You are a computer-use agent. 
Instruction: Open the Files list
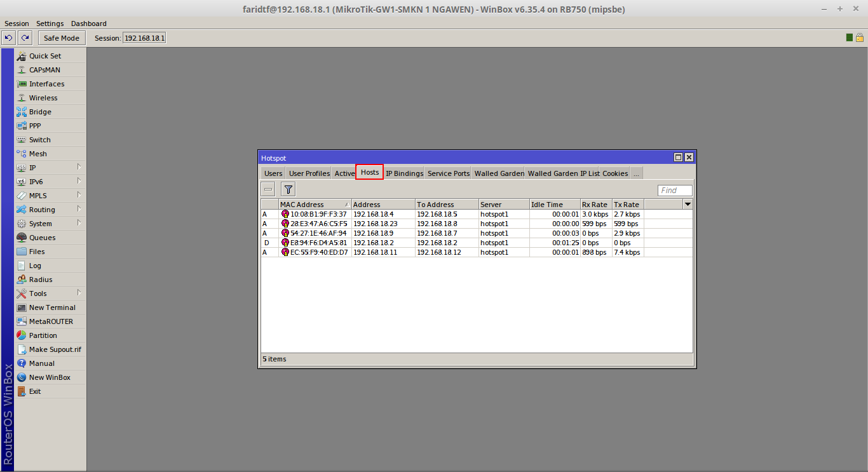click(50, 252)
